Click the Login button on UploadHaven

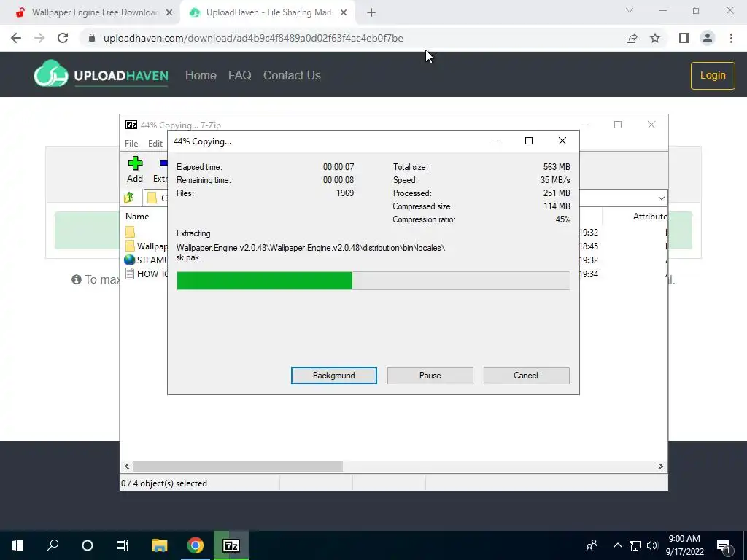[713, 75]
